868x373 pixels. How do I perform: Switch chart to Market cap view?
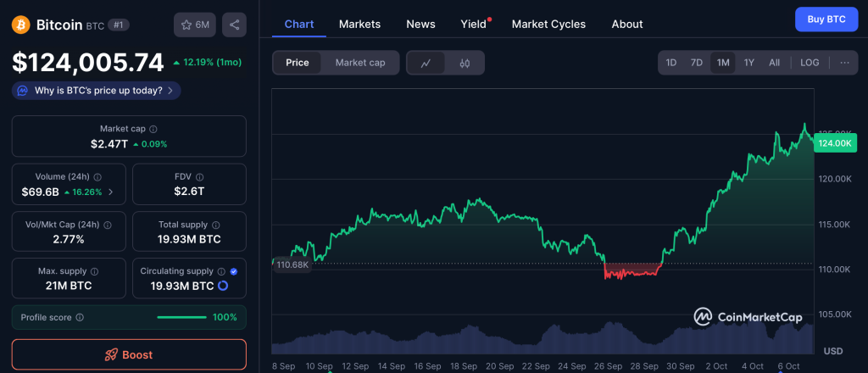point(359,63)
